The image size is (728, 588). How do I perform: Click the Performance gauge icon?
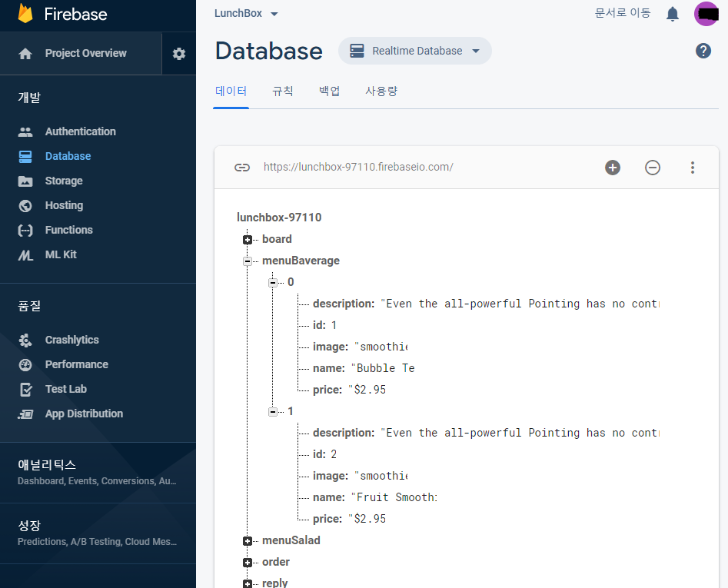click(25, 365)
